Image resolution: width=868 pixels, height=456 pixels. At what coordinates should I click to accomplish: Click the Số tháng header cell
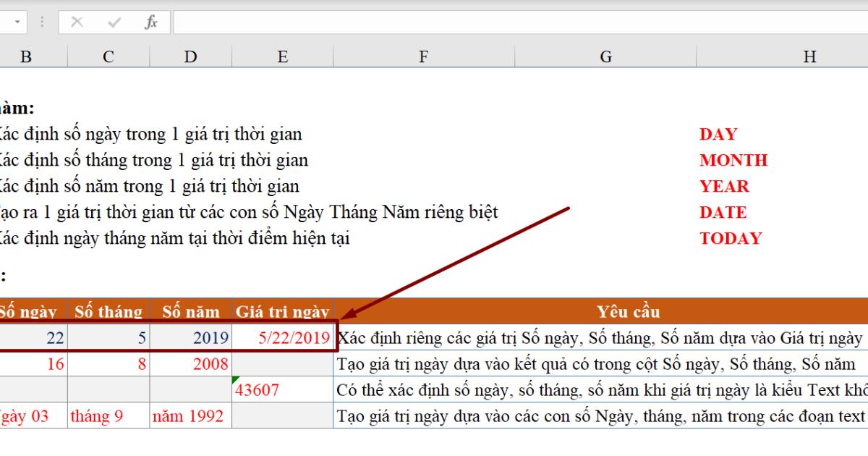tap(107, 311)
